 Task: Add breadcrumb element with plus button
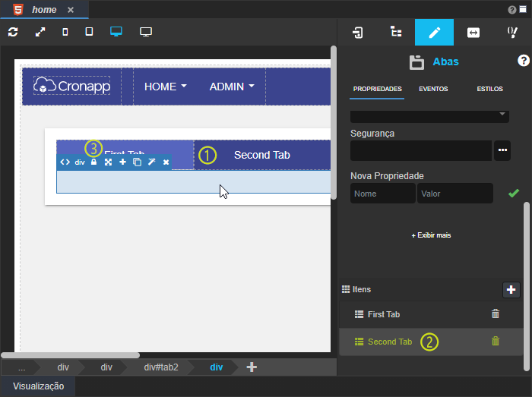[252, 367]
